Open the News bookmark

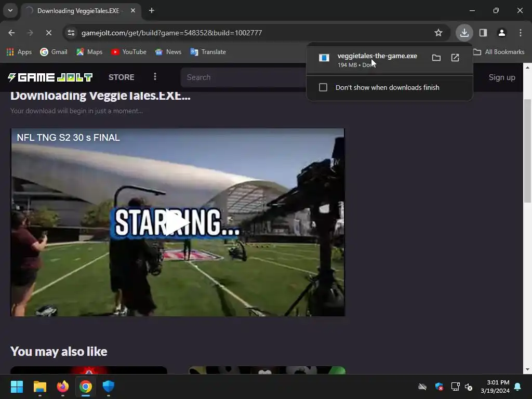(x=168, y=52)
